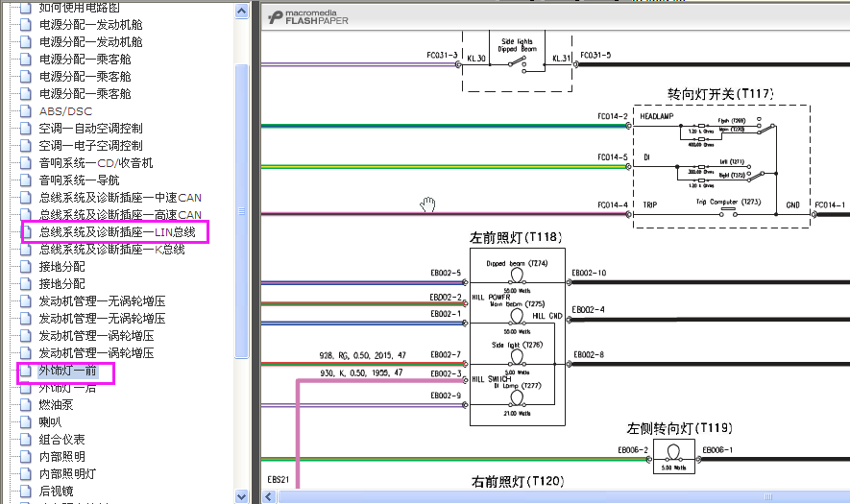This screenshot has width=850, height=504.
Task: Click connector label FC014-2
Action: pos(613,116)
